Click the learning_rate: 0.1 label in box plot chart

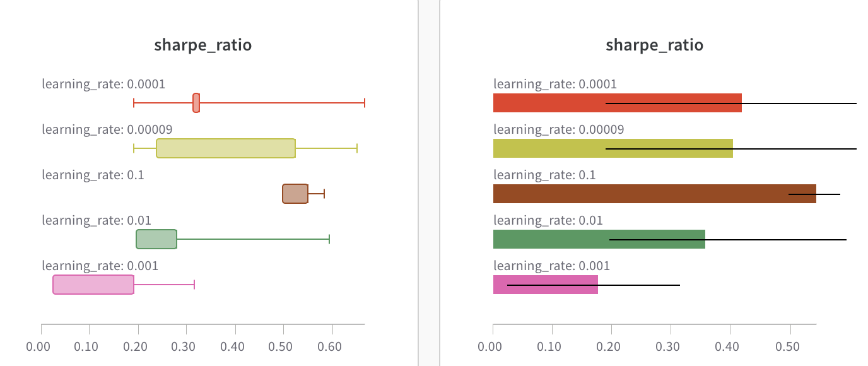click(x=93, y=175)
